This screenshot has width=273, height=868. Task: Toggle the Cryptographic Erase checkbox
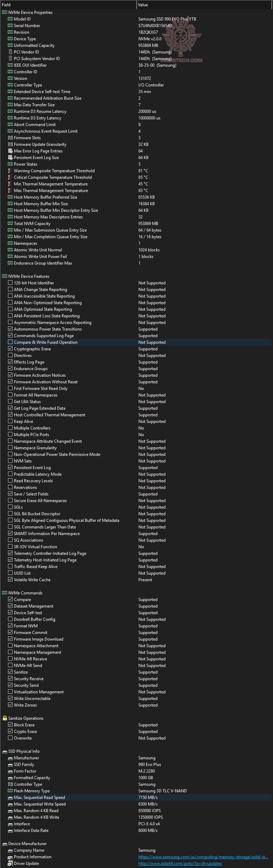tap(10, 349)
